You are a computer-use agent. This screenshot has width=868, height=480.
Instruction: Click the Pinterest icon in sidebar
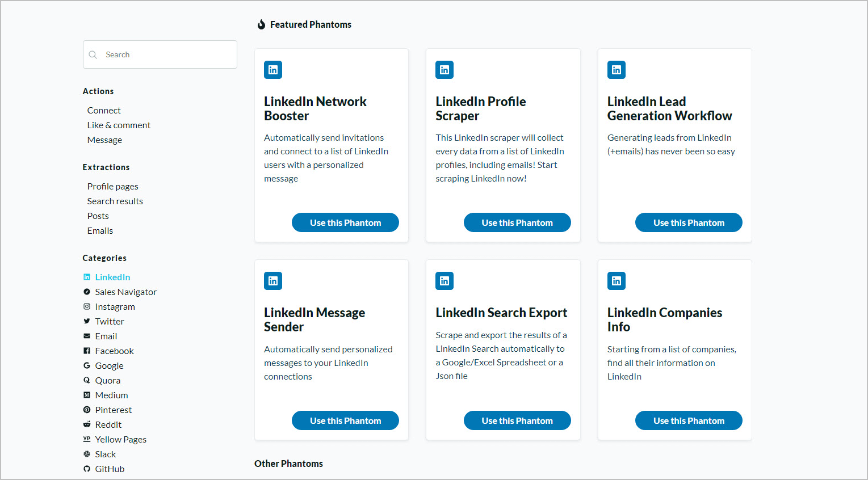tap(87, 410)
